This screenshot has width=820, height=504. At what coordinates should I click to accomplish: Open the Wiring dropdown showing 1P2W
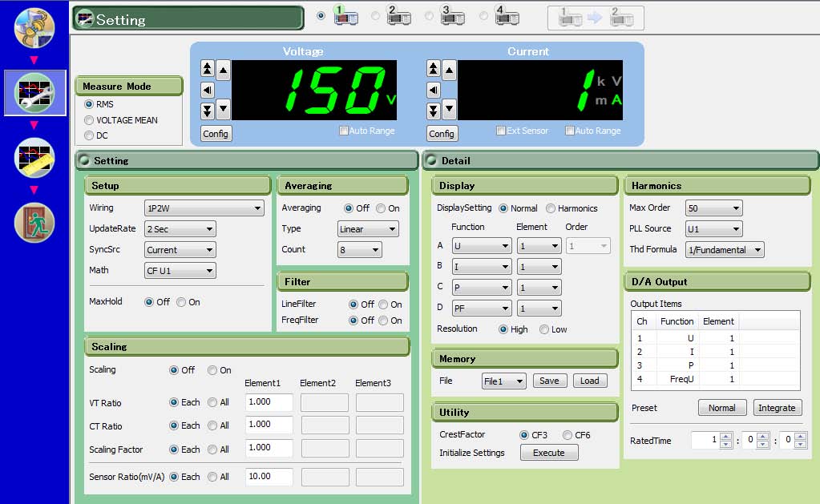coord(204,208)
